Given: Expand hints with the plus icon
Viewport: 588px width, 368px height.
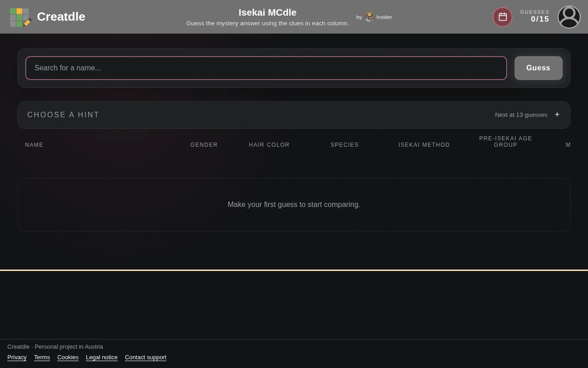Looking at the screenshot, I should coord(557,115).
